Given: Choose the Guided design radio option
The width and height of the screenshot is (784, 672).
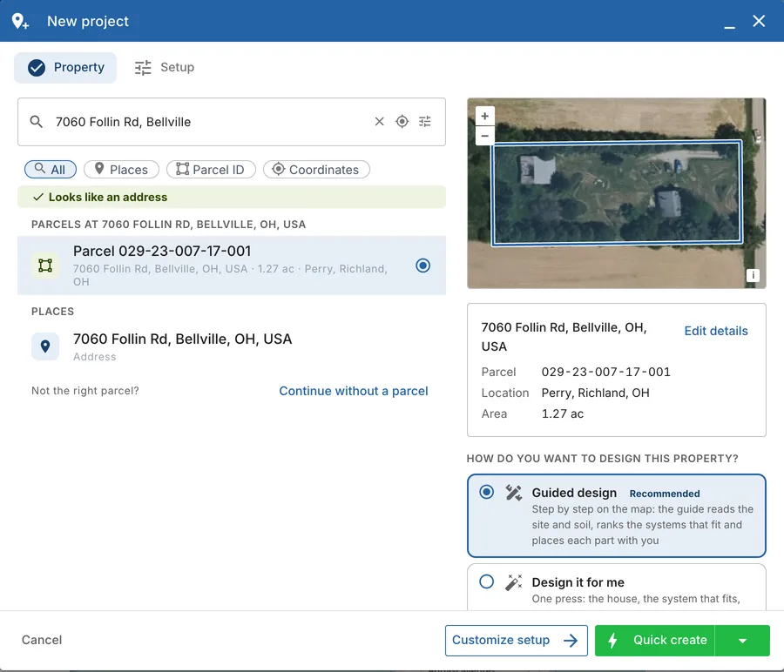Looking at the screenshot, I should click(x=486, y=492).
